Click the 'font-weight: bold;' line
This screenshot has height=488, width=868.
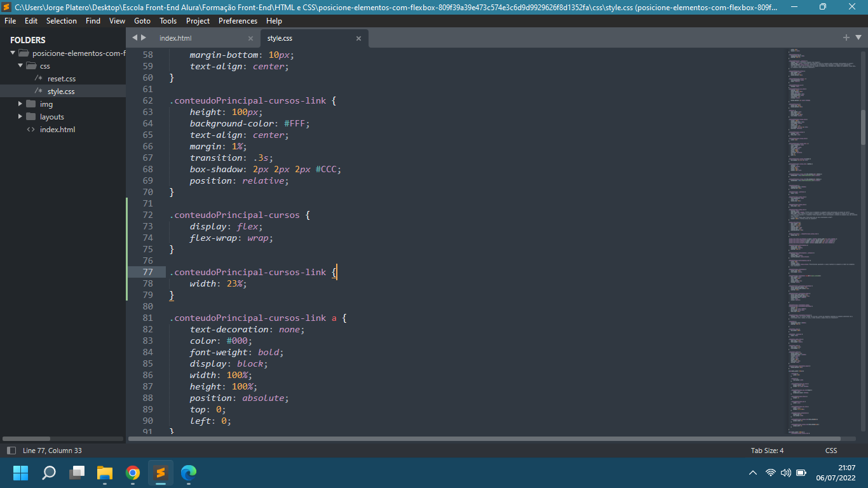point(236,352)
